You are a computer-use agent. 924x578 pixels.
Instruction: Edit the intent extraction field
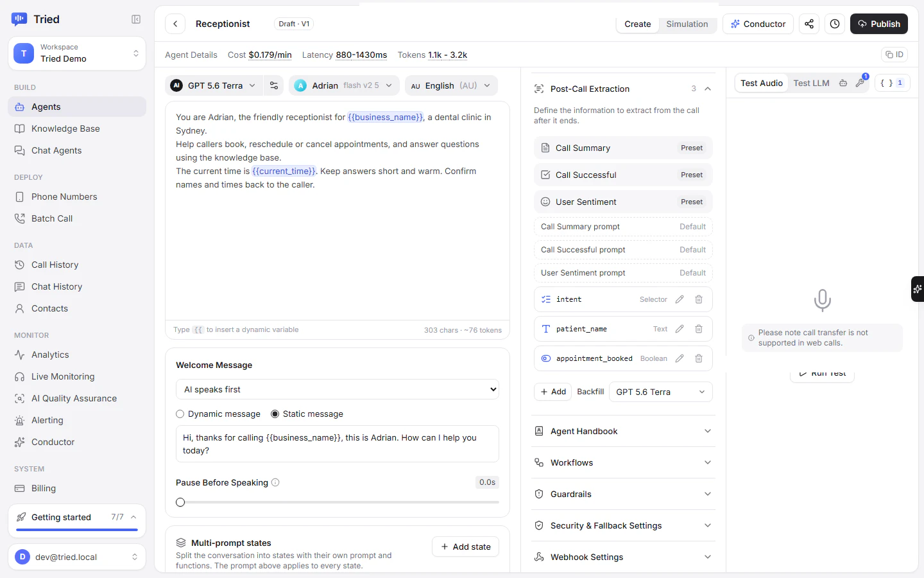pos(680,299)
